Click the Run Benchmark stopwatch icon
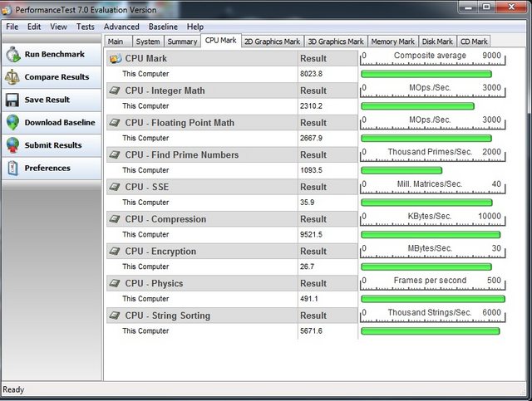 (x=13, y=54)
